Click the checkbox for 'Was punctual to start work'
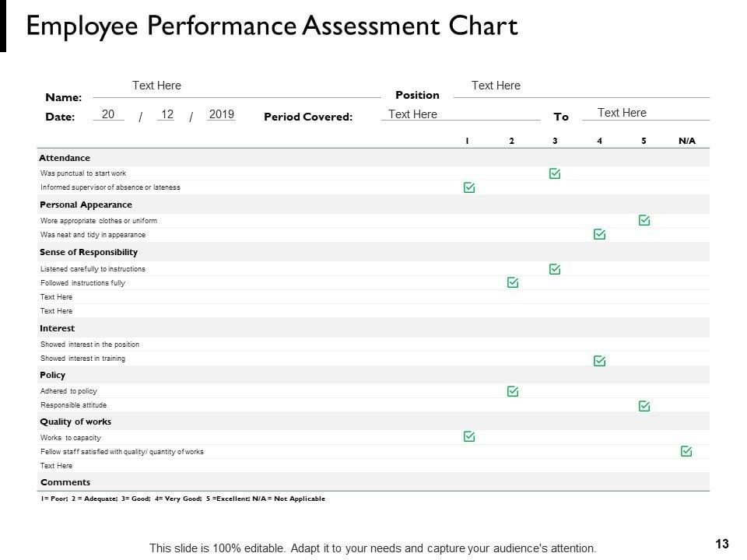Screen dimensions: 747x560 coord(555,173)
